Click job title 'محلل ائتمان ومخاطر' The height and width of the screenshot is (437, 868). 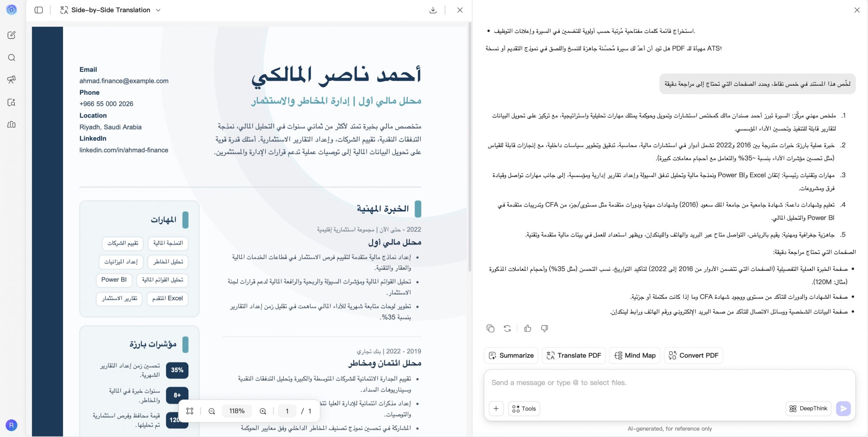tap(384, 363)
